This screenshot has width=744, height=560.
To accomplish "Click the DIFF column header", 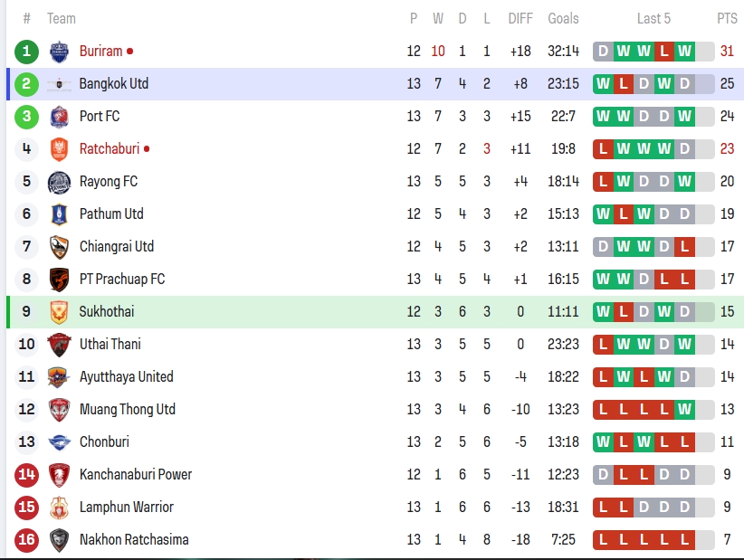I will pos(520,18).
